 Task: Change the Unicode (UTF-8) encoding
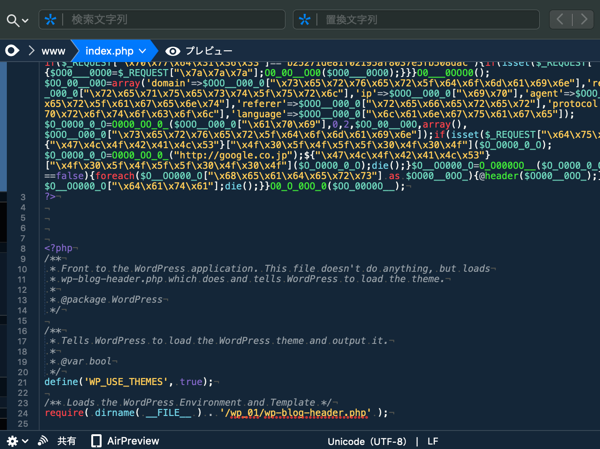(x=367, y=441)
